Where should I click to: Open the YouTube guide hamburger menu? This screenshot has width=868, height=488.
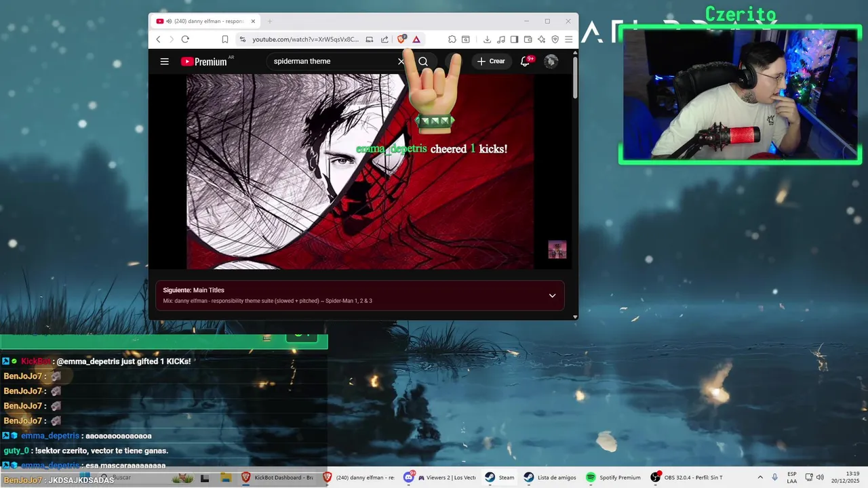pyautogui.click(x=164, y=61)
